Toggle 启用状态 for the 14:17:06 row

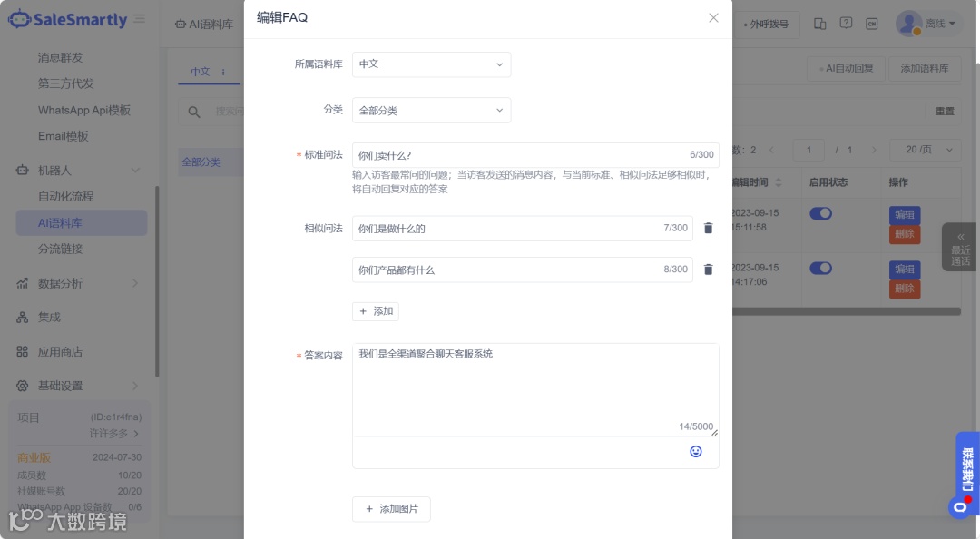point(820,268)
